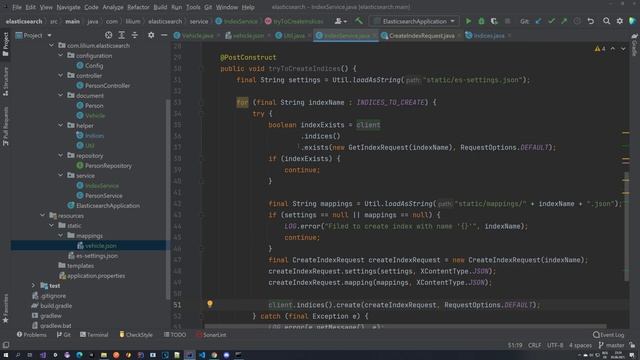The width and height of the screenshot is (640, 360).
Task: Hide the Project panel with minus icon
Action: (x=164, y=36)
